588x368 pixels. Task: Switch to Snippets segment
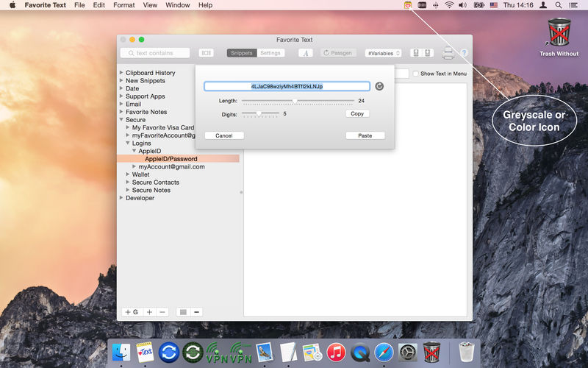pos(242,53)
